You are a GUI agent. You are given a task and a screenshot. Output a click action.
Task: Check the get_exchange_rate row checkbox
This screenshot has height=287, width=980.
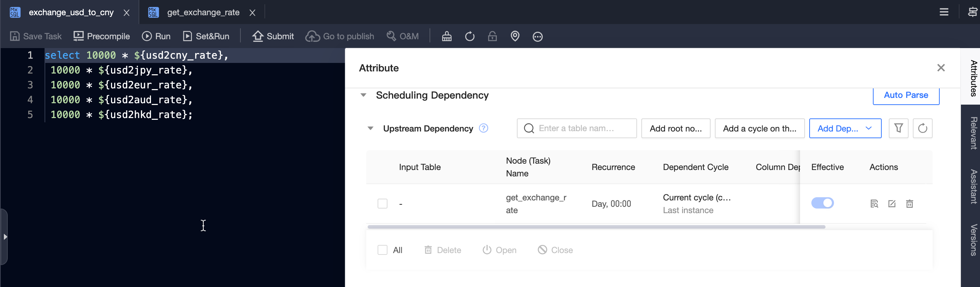pos(382,204)
